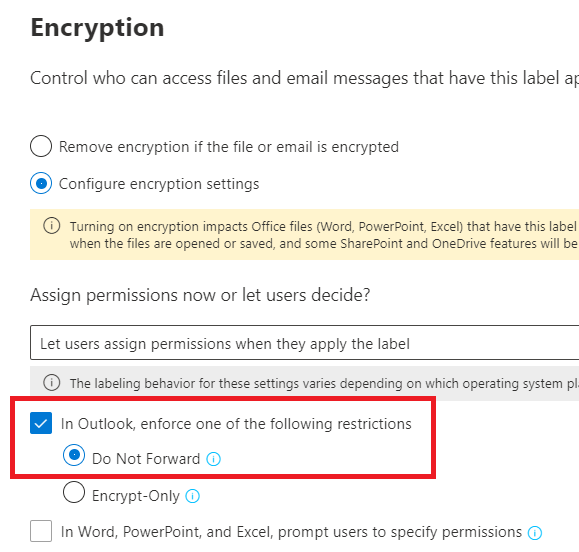Enable the 'In Word, PowerPoint, and Excel' permissions checkbox
Image resolution: width=579 pixels, height=552 pixels.
(x=41, y=531)
